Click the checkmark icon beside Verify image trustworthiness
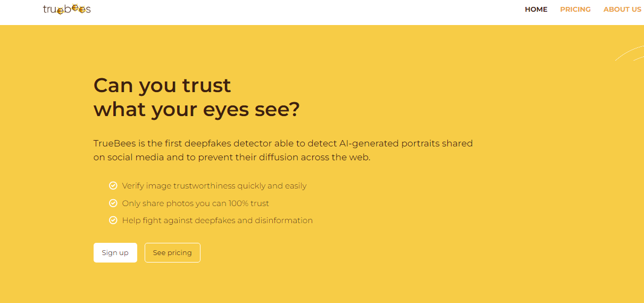644x303 pixels. [x=113, y=186]
